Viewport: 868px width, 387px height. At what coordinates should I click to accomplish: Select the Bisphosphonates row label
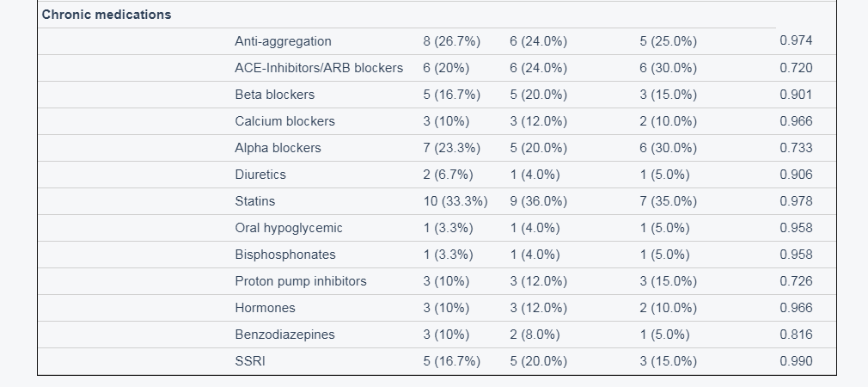click(x=285, y=255)
